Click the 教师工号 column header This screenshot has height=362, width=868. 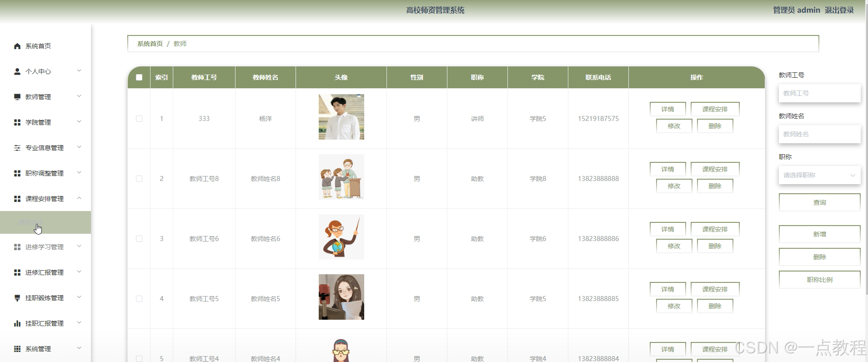pyautogui.click(x=204, y=77)
